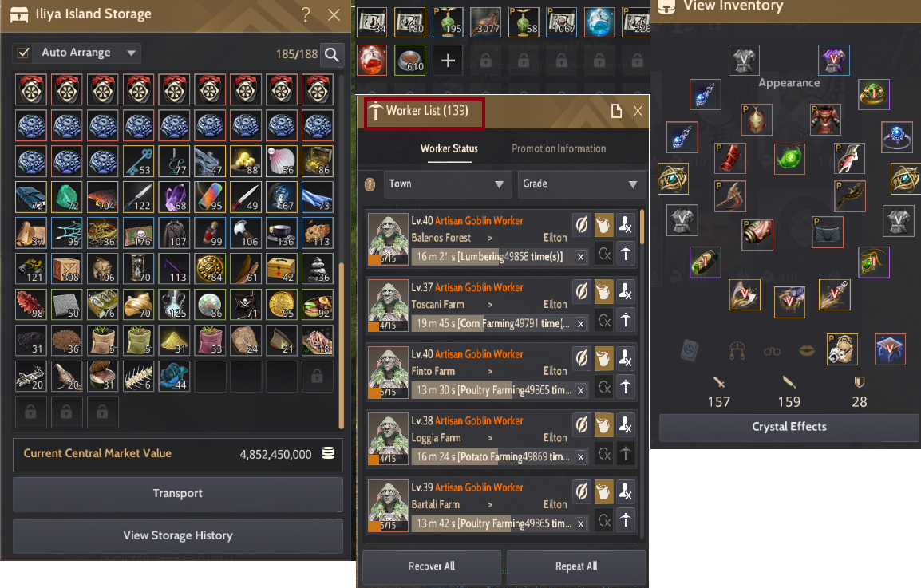Click the plus icon to add slot
The image size is (921, 588).
point(448,60)
